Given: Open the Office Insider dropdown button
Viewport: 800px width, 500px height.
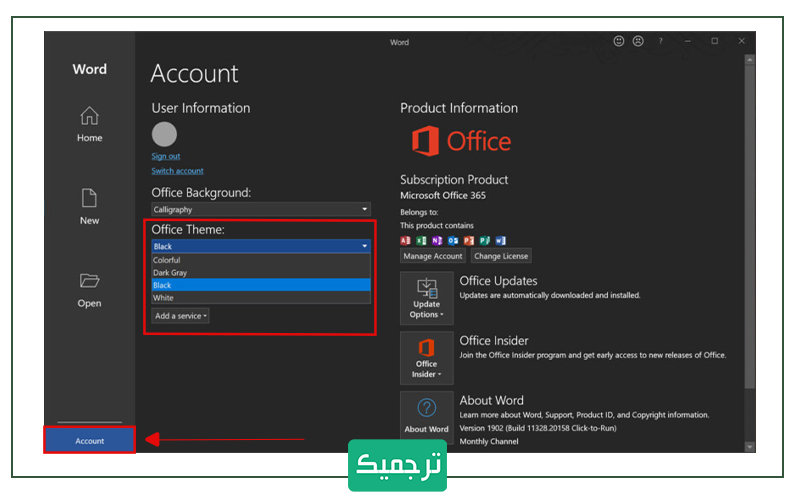Looking at the screenshot, I should coord(427,358).
